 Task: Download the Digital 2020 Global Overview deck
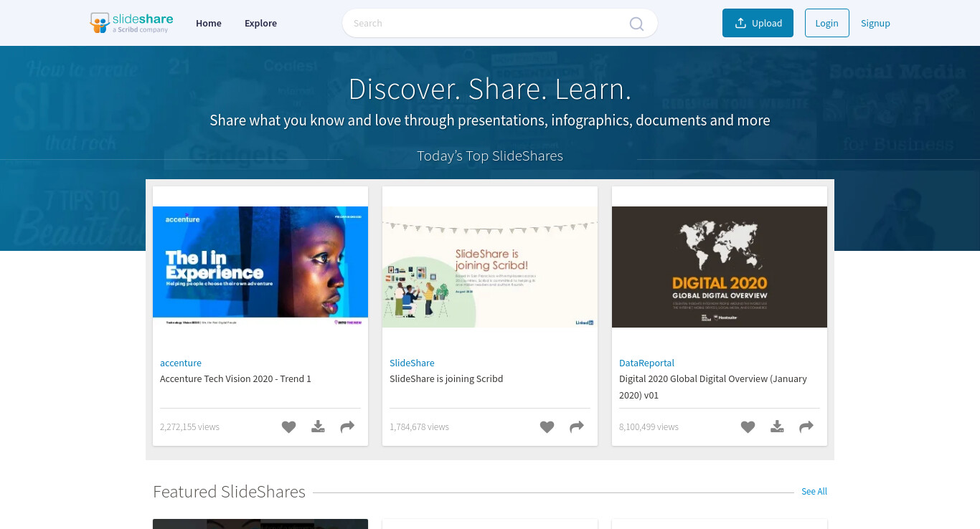click(x=777, y=426)
